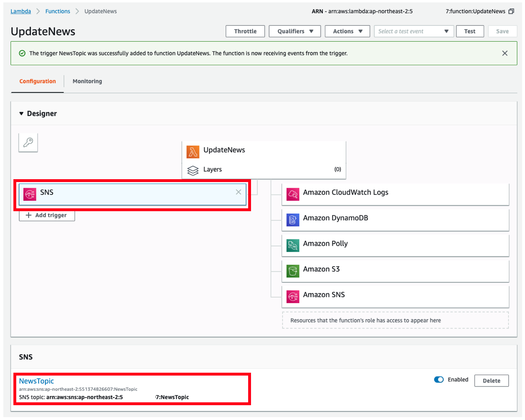Click the Throttle button
This screenshot has width=525, height=420.
point(245,31)
